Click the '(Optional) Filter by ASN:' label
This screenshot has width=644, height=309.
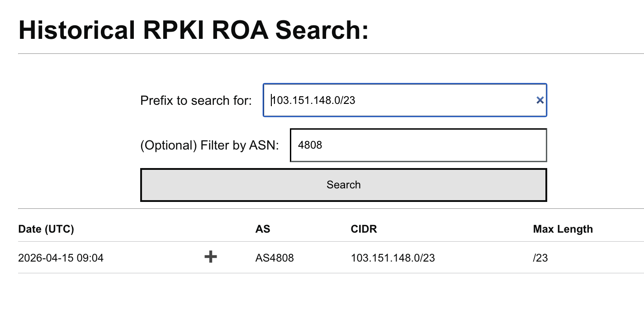[210, 145]
